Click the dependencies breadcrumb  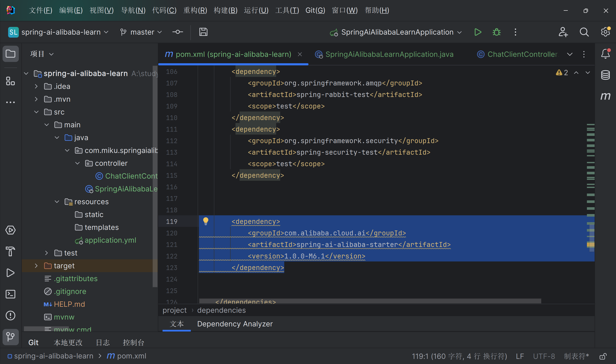(221, 310)
